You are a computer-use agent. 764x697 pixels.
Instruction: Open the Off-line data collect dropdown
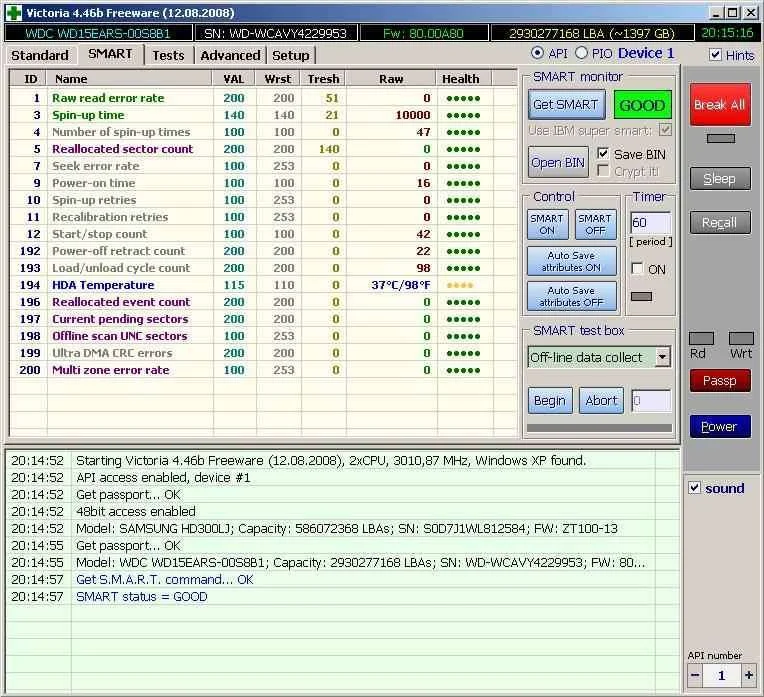point(662,357)
